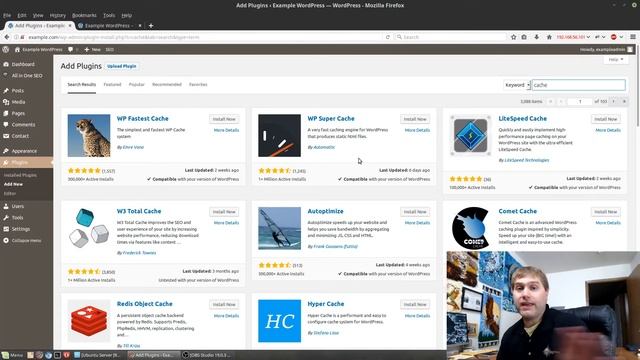This screenshot has width=640, height=360.
Task: Click the plugin search field containing cache
Action: 578,85
